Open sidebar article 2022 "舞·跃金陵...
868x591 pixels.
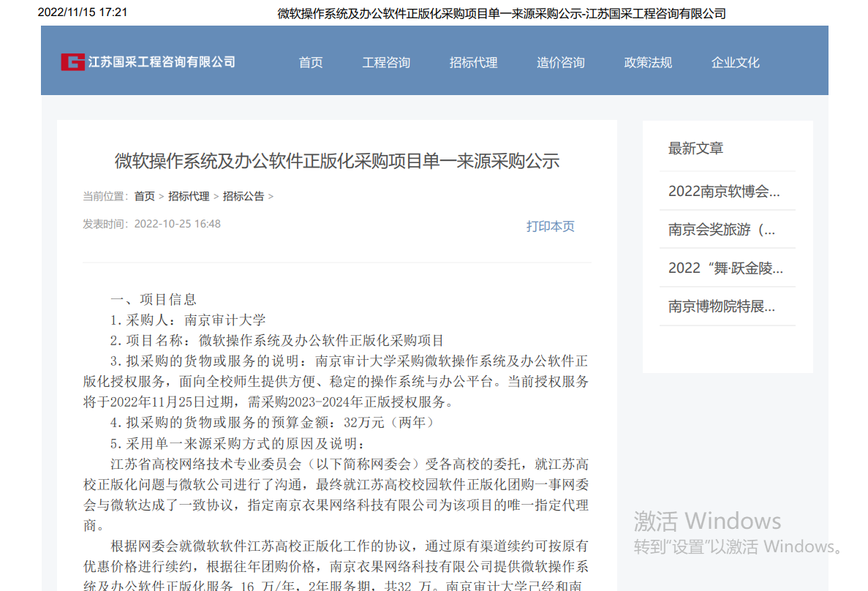(725, 268)
